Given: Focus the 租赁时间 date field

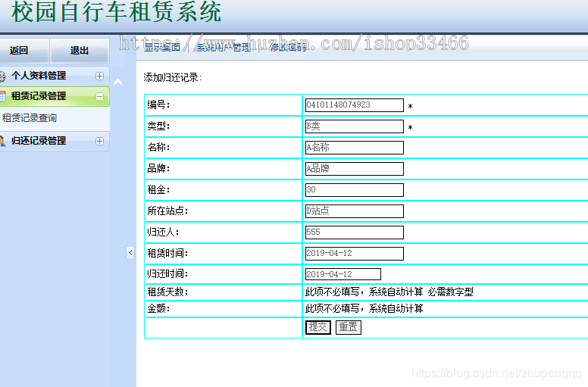Looking at the screenshot, I should coord(355,254).
